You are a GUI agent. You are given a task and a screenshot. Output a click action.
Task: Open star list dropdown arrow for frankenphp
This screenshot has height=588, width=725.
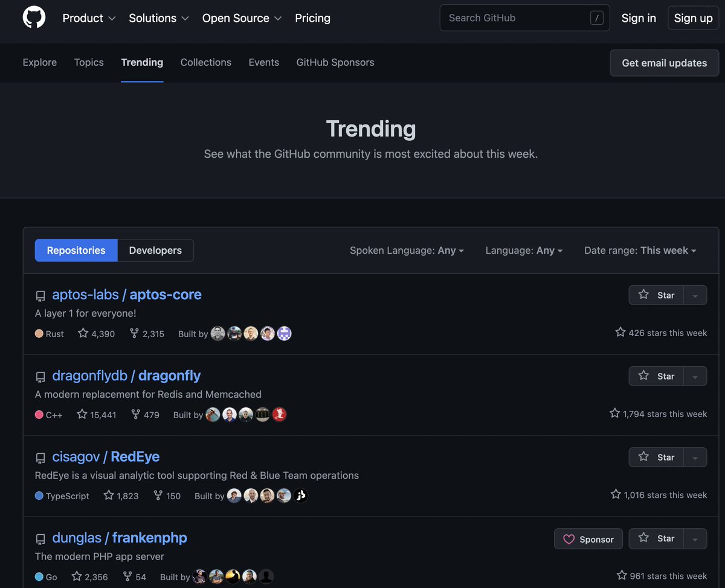coord(695,538)
